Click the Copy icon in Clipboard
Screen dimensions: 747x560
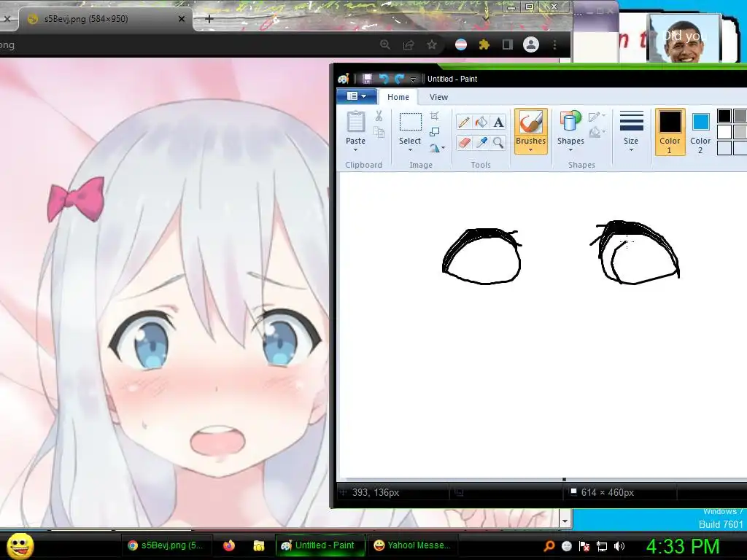point(379,133)
